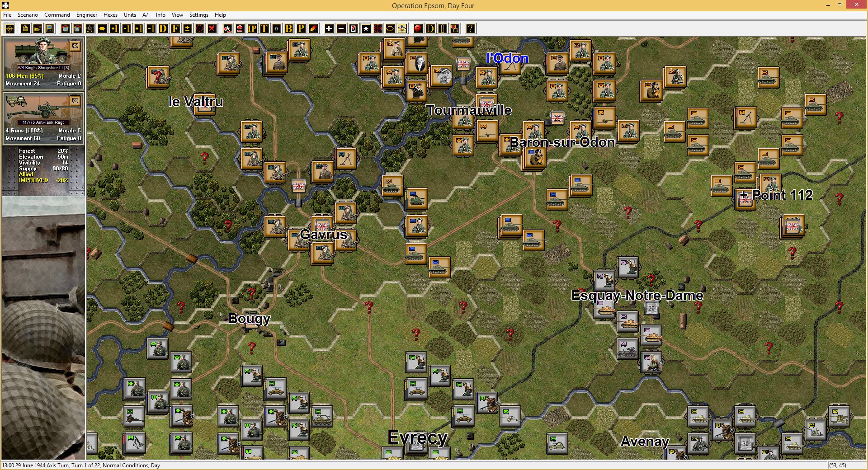Open the Scenario menu
868x470 pixels.
click(28, 15)
